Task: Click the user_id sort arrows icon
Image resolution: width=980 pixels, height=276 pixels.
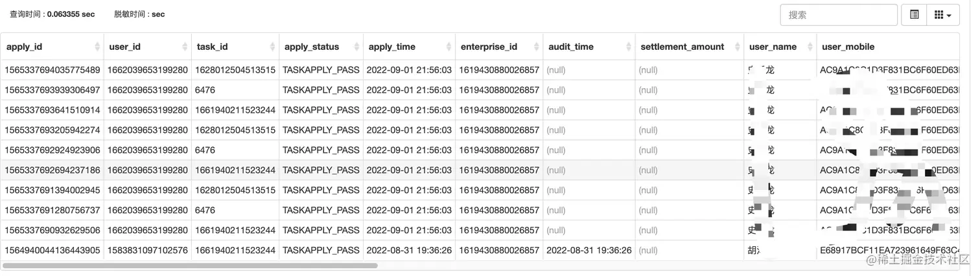Action: pos(185,47)
